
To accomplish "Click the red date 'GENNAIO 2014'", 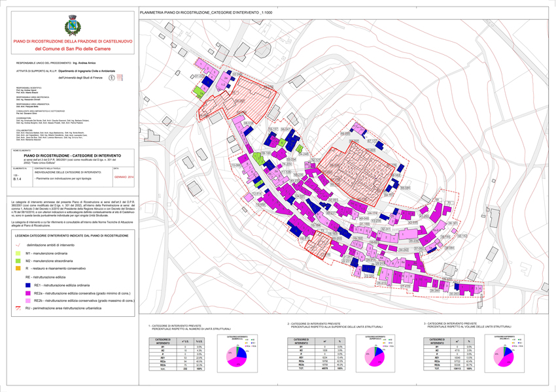I will [124, 176].
